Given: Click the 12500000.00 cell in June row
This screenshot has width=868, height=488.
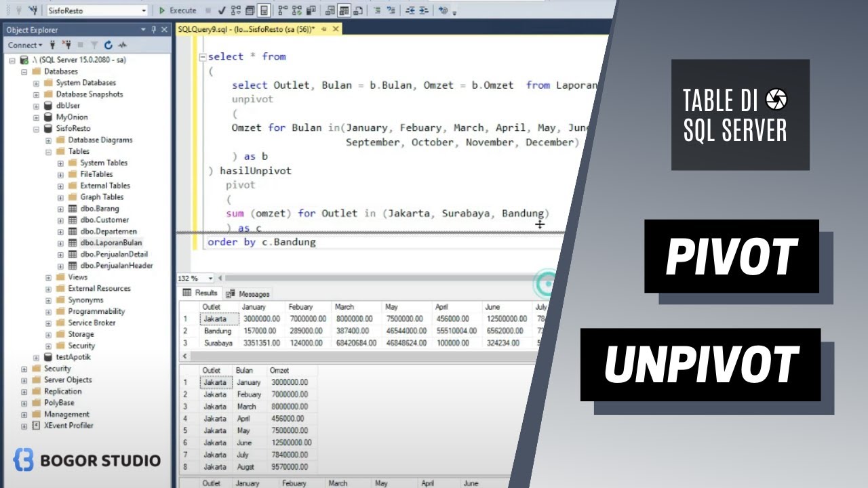Looking at the screenshot, I should click(290, 442).
